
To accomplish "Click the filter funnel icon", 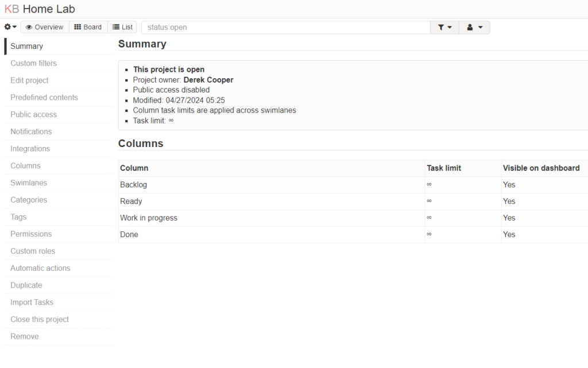I will [441, 26].
